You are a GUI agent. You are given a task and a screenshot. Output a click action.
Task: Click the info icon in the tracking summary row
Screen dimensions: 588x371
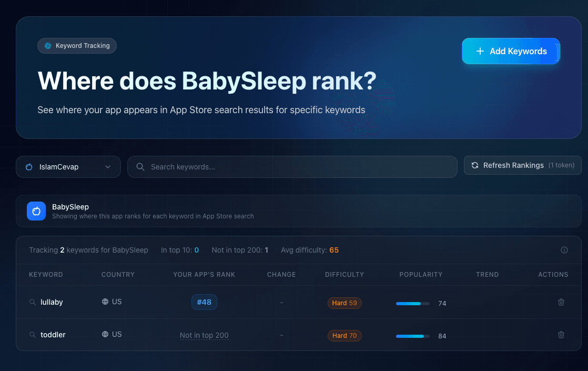[x=564, y=250]
